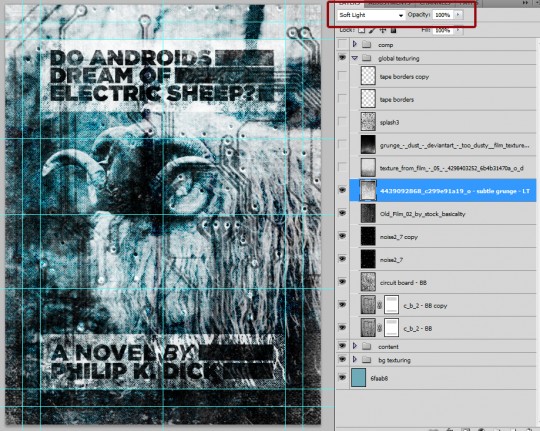Image resolution: width=540 pixels, height=431 pixels.
Task: Enable lock image pixels brush icon
Action: 372,30
